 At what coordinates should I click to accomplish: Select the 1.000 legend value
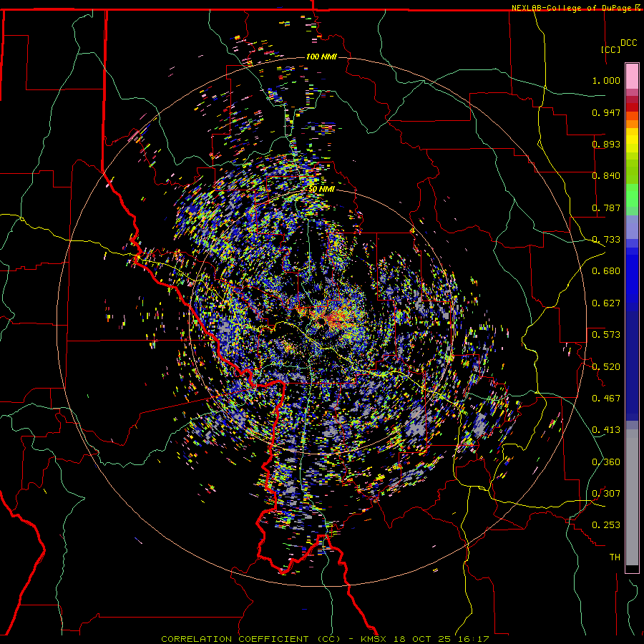606,80
